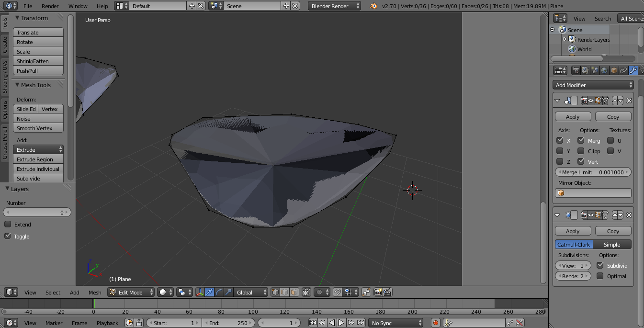Select the translate manipulator arrow icon
This screenshot has height=328, width=644.
pyautogui.click(x=209, y=292)
